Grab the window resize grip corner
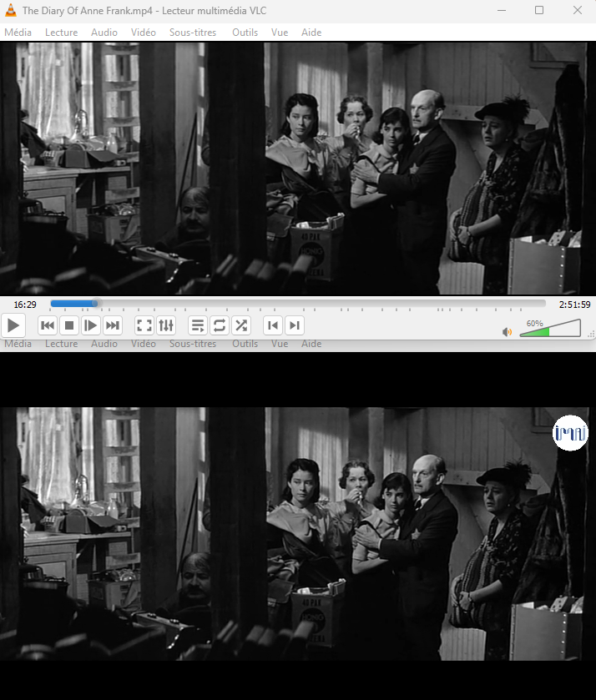 click(x=591, y=334)
